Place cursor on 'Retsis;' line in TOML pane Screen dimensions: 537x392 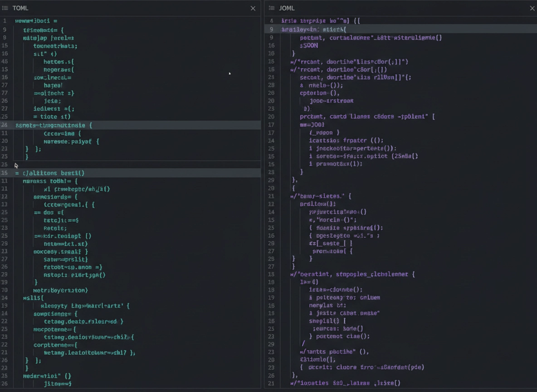(55, 228)
